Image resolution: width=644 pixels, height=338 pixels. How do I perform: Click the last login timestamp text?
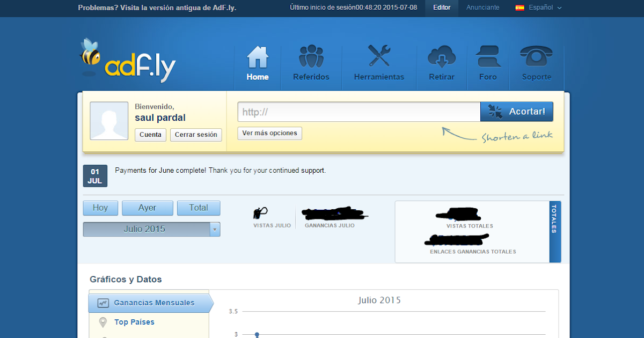coord(353,8)
